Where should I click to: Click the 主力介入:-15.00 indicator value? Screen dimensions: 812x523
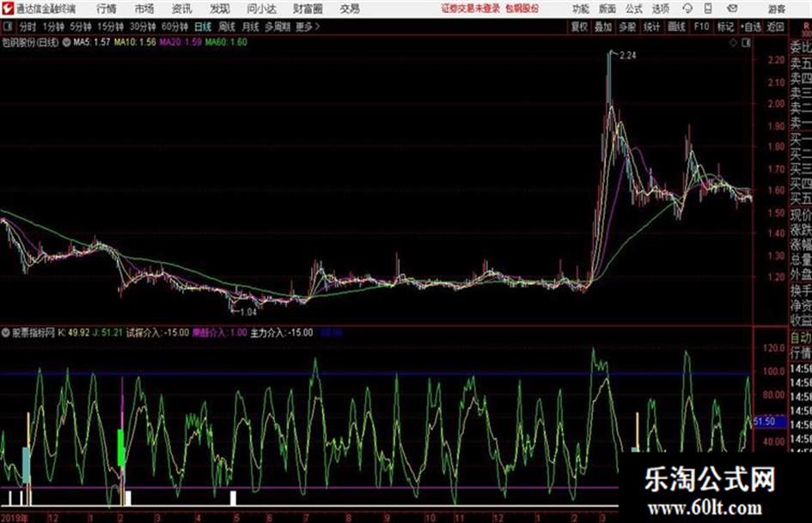282,333
